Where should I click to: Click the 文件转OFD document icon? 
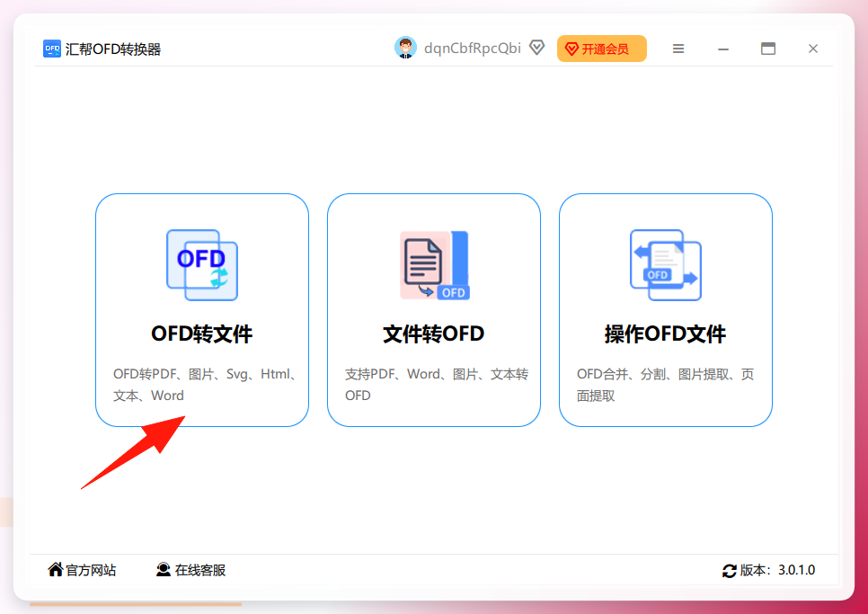click(x=435, y=265)
